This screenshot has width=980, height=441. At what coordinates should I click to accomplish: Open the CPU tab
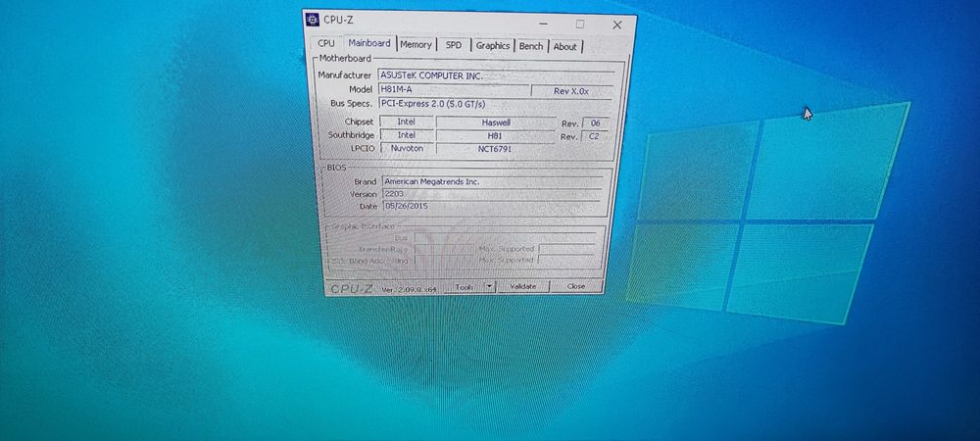pos(325,44)
